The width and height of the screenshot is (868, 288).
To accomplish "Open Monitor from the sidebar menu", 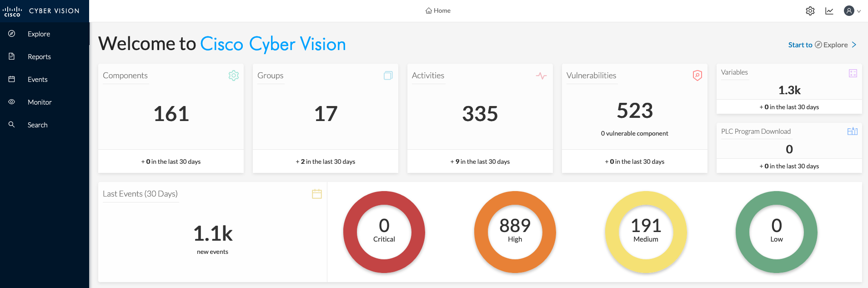I will click(x=40, y=102).
